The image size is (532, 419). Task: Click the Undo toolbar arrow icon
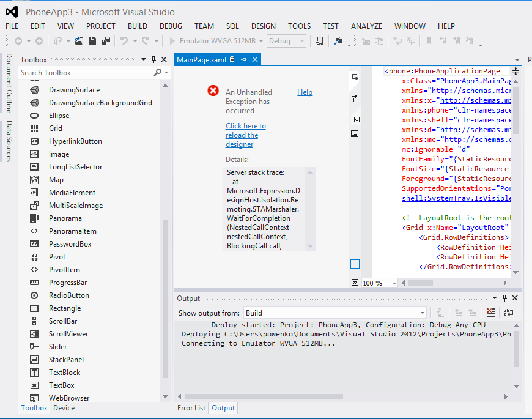[124, 41]
